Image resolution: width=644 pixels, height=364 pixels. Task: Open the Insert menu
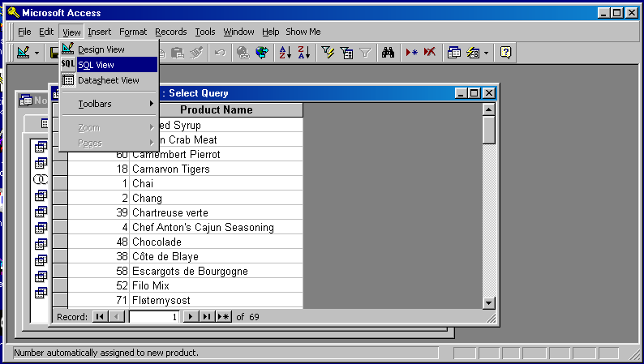point(100,32)
